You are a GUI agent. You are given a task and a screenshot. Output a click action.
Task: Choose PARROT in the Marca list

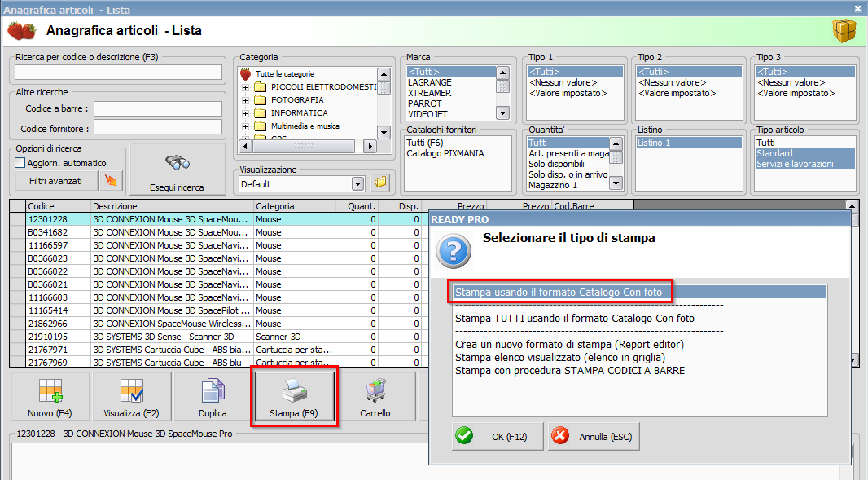point(424,103)
